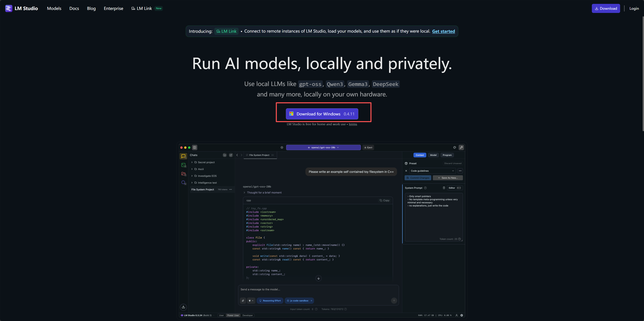The height and width of the screenshot is (321, 644).
Task: Open more options next to Code guidelines
Action: [x=460, y=171]
